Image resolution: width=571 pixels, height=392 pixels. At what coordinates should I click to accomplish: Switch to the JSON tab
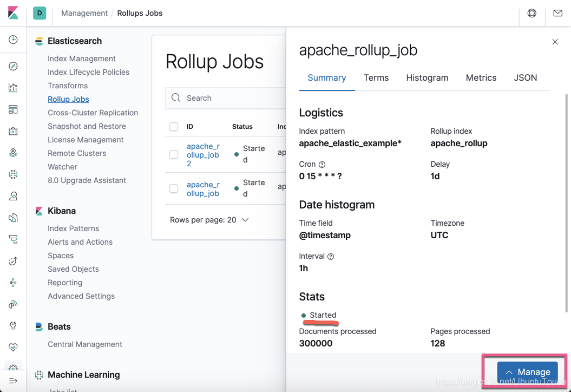click(525, 78)
